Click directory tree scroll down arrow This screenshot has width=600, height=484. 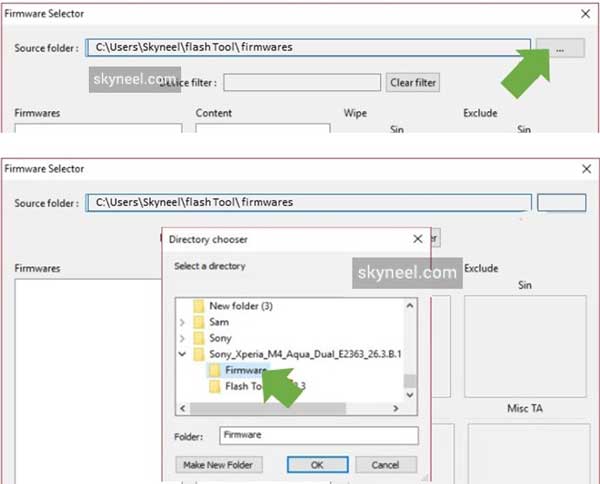point(410,395)
